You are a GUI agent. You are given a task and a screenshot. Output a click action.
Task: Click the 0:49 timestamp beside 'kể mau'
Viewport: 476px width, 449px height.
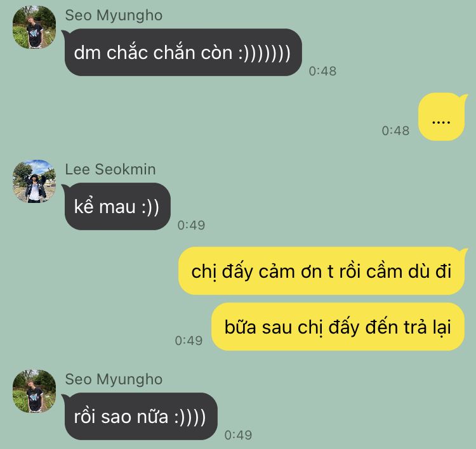point(191,225)
